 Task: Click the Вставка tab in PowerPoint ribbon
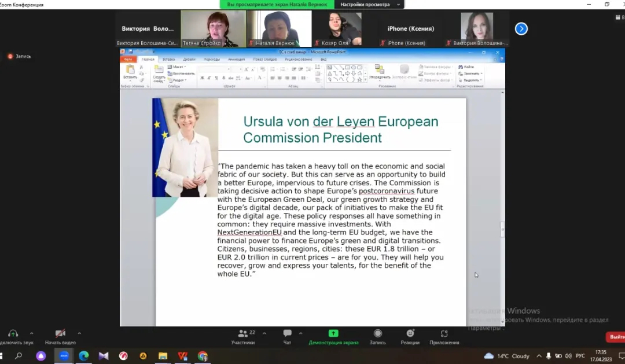point(169,59)
